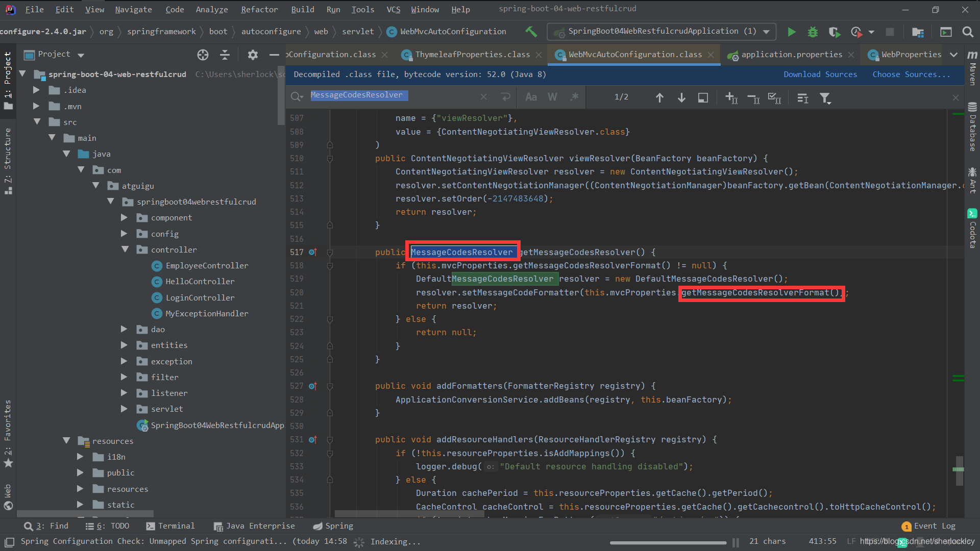Screen dimensions: 980x551
Task: Click the Stop square icon
Action: click(x=890, y=32)
